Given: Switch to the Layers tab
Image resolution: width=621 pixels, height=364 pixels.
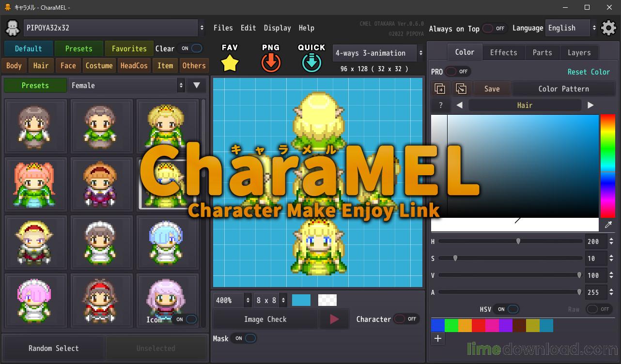Looking at the screenshot, I should click(x=579, y=53).
